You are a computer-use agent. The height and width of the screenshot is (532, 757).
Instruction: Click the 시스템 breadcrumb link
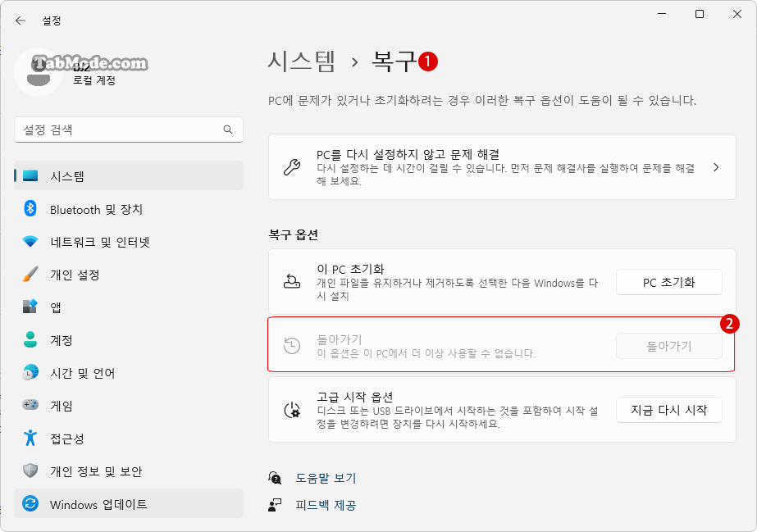301,61
